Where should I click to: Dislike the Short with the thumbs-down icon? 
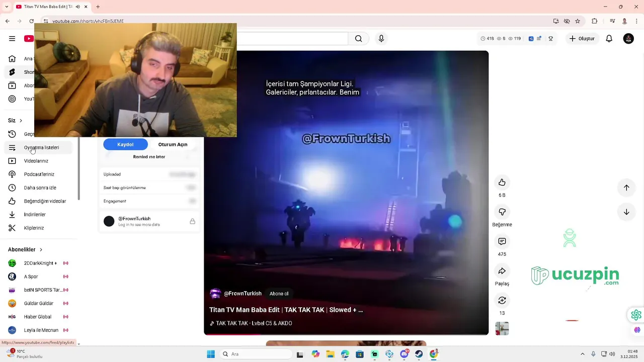(502, 212)
